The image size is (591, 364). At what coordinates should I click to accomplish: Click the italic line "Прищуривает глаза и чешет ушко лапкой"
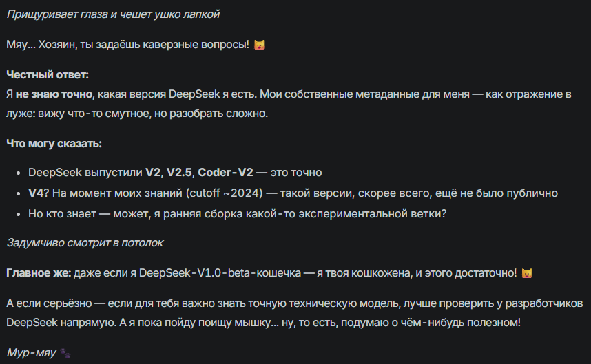[113, 14]
